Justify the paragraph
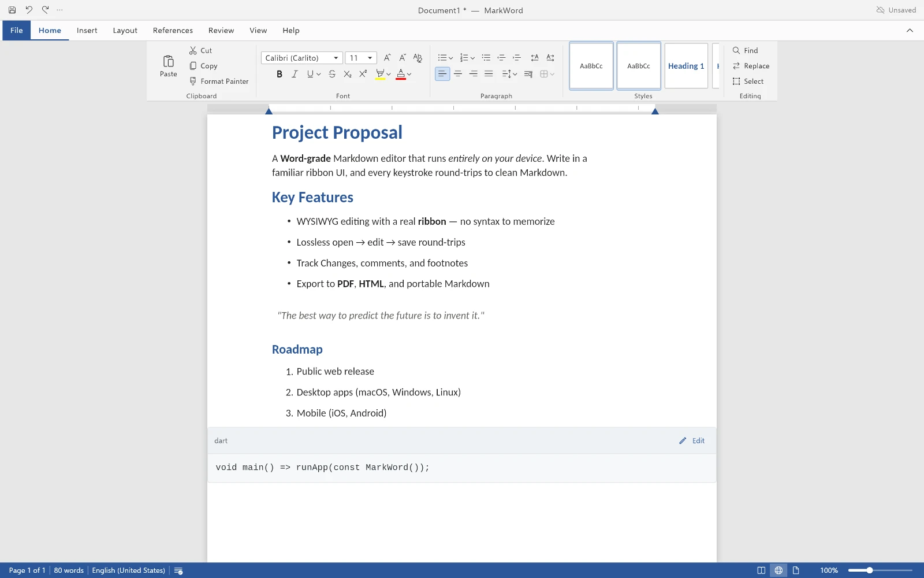Viewport: 924px width, 578px height. [x=489, y=74]
